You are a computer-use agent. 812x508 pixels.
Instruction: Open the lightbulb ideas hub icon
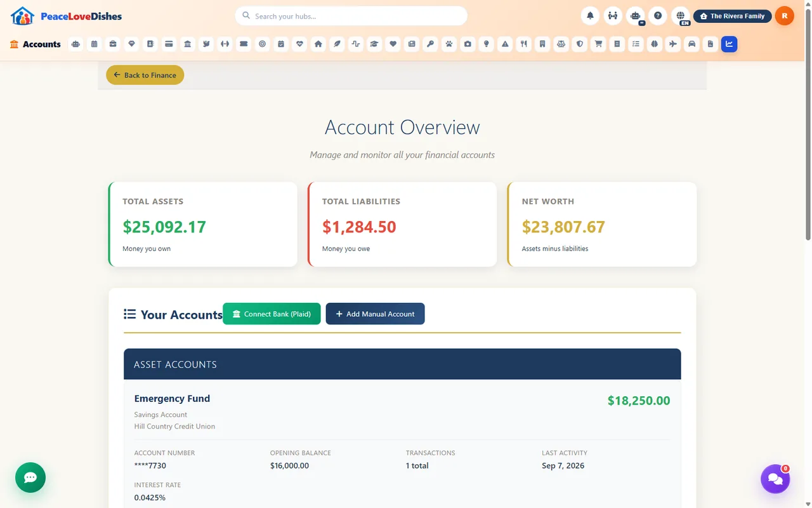coord(487,44)
